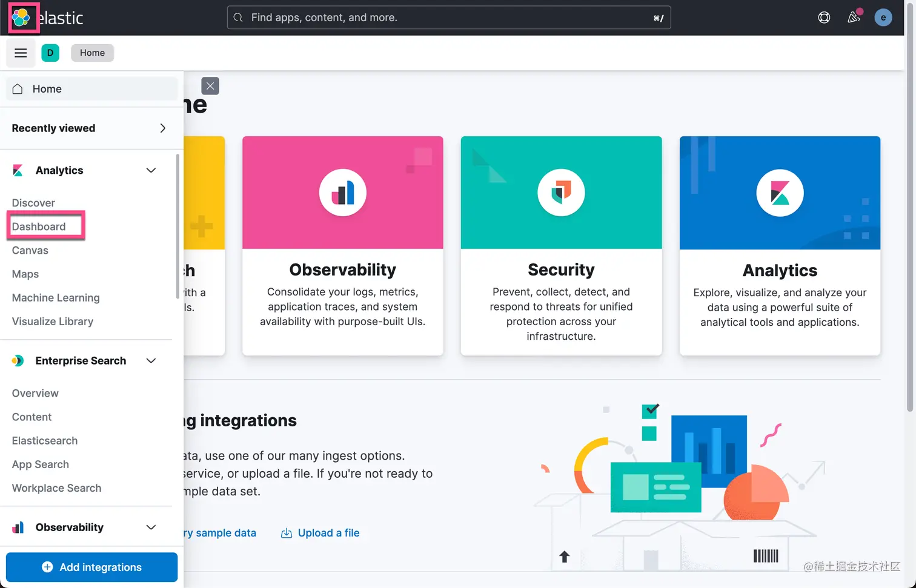Click the Analytics card Kibana icon
This screenshot has width=916, height=588.
point(780,193)
